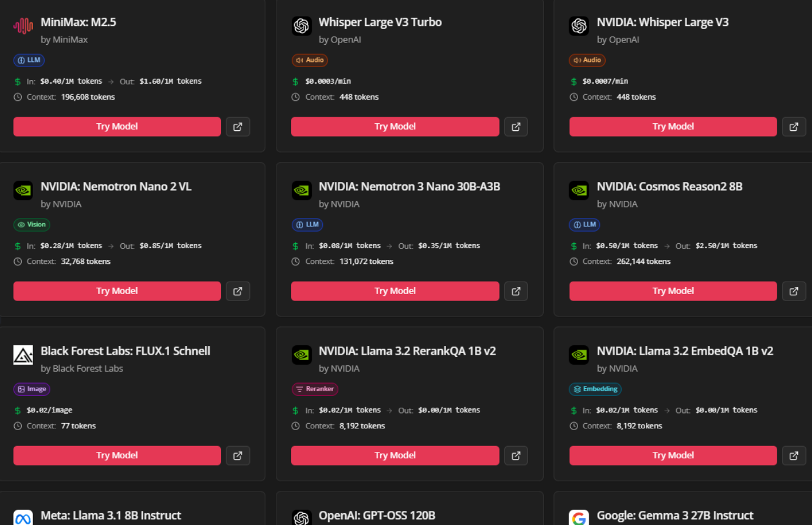Open Llama 3.2 RerankQA external link icon
The height and width of the screenshot is (525, 812).
(x=516, y=455)
